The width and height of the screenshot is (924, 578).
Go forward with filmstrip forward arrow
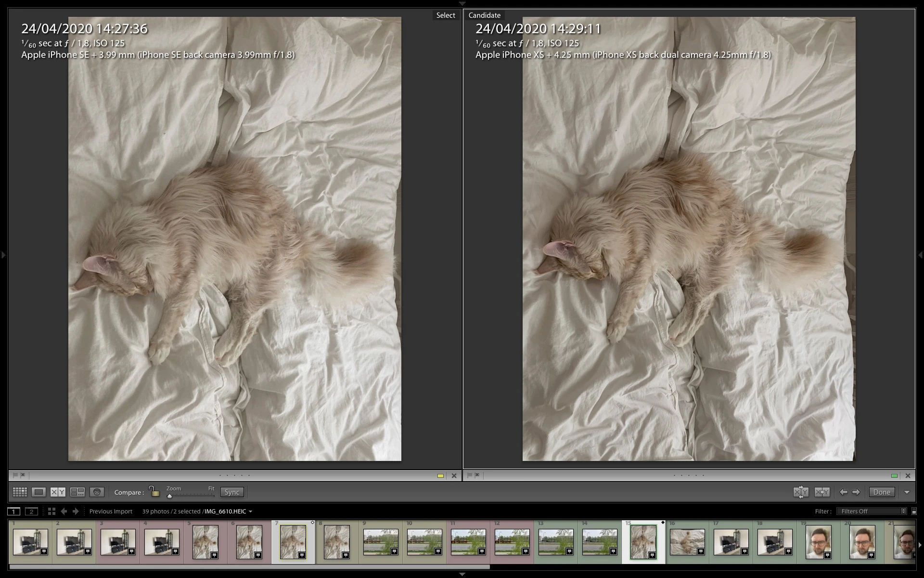pos(76,511)
